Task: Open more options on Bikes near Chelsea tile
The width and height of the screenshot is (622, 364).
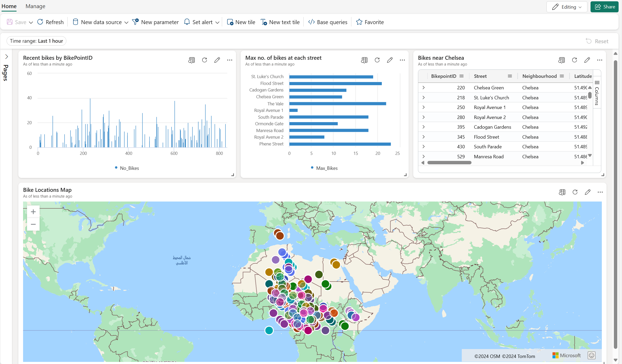Action: pos(599,60)
